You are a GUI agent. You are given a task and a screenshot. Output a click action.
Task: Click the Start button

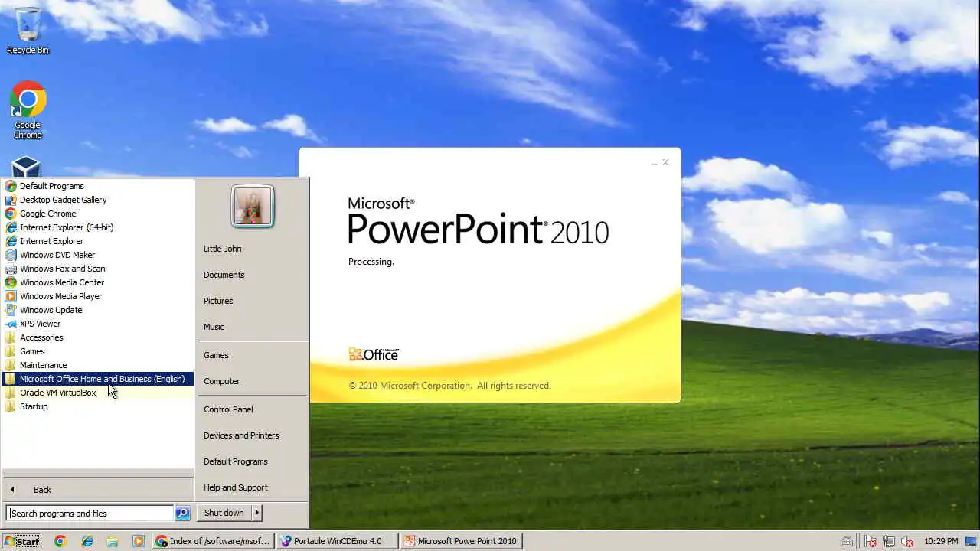21,541
